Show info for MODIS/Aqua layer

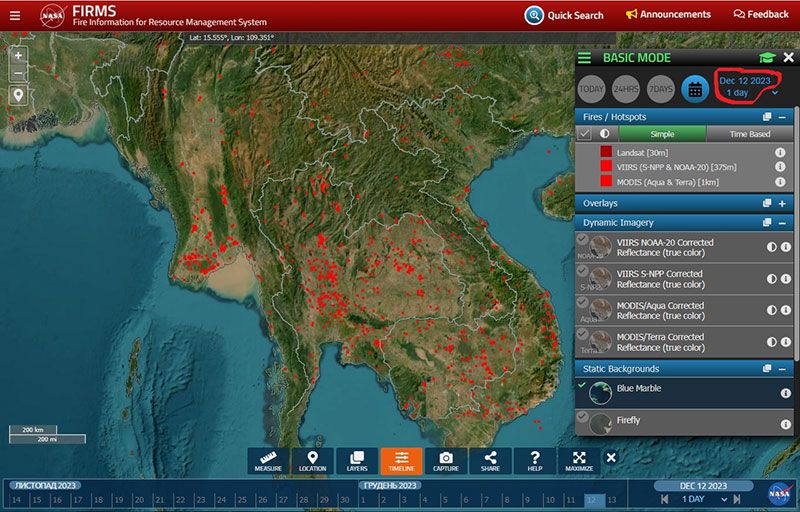point(786,310)
